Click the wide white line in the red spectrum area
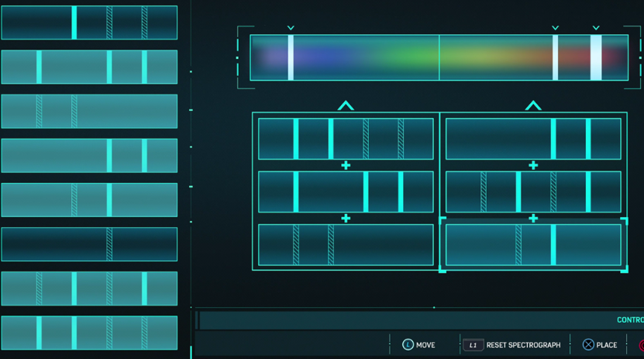644x359 pixels. [596, 57]
